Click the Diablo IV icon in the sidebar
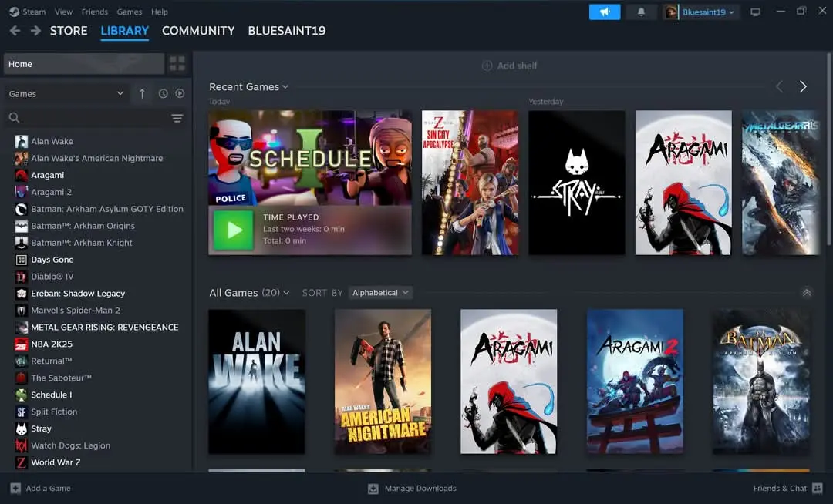833x504 pixels. point(22,277)
